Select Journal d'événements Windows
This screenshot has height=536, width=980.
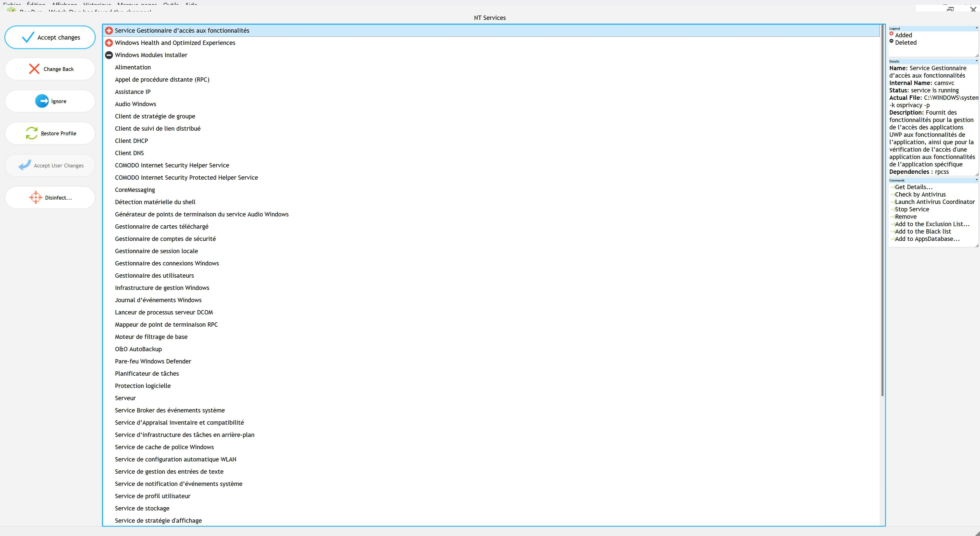point(158,300)
